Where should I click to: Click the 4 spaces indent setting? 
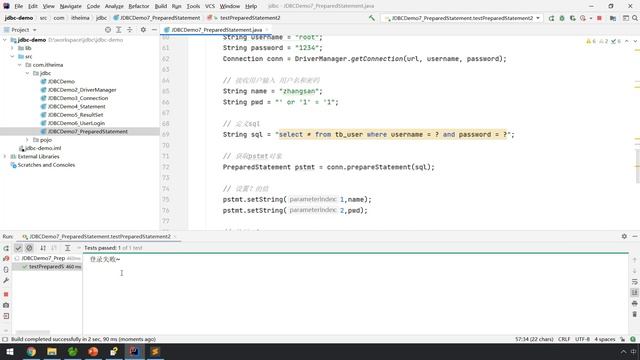(x=604, y=339)
